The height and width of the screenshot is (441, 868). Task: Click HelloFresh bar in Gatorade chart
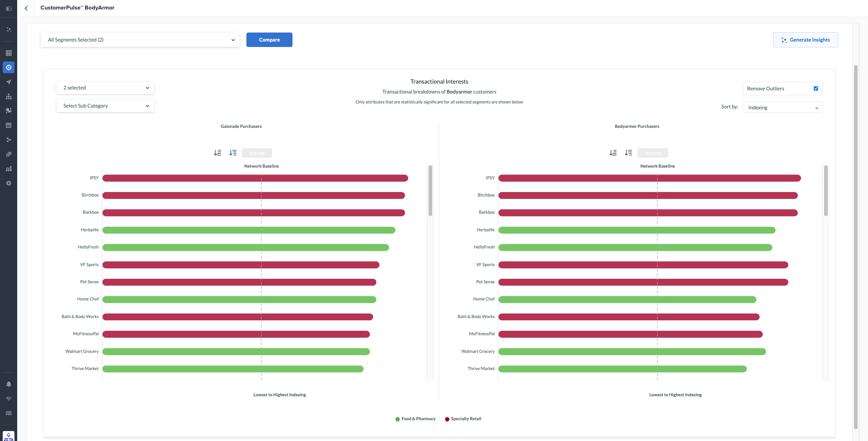[x=246, y=248]
